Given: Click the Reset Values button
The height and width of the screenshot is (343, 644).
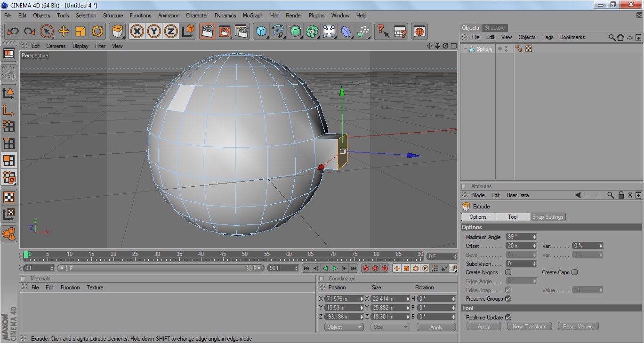Looking at the screenshot, I should (x=578, y=327).
